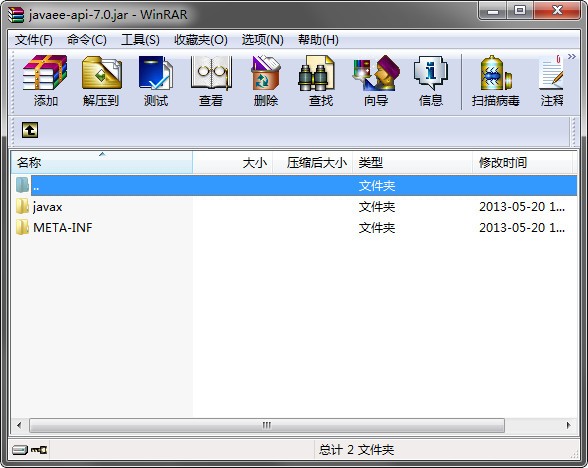Open the 文件(F) menu

coord(34,40)
